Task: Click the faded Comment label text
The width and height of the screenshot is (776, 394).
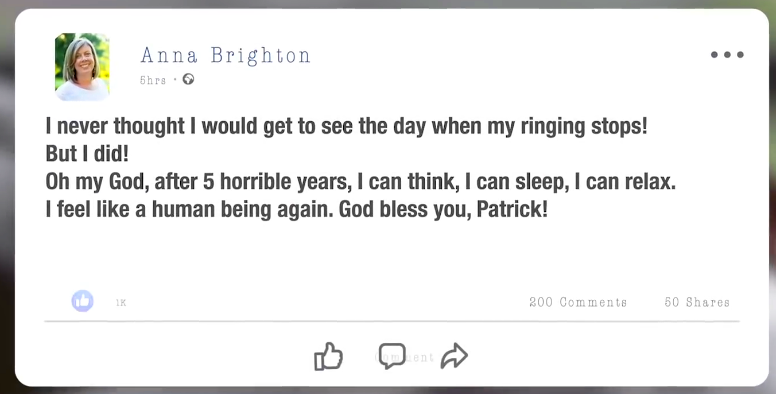Action: (405, 357)
